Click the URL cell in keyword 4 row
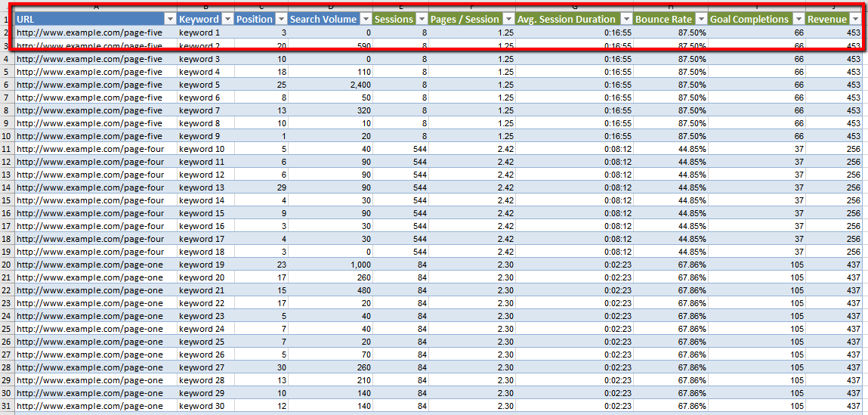Viewport: 868px width, 415px height. 96,72
